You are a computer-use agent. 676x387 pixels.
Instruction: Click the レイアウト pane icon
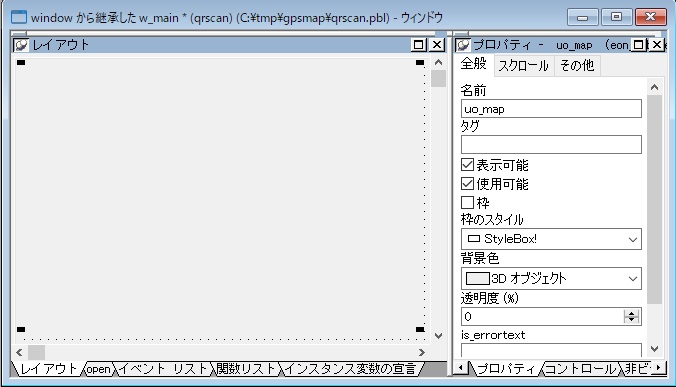[21, 45]
